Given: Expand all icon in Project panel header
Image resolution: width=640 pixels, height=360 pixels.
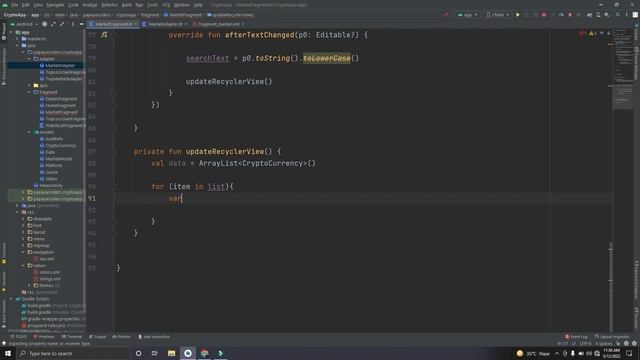Looking at the screenshot, I should point(53,24).
